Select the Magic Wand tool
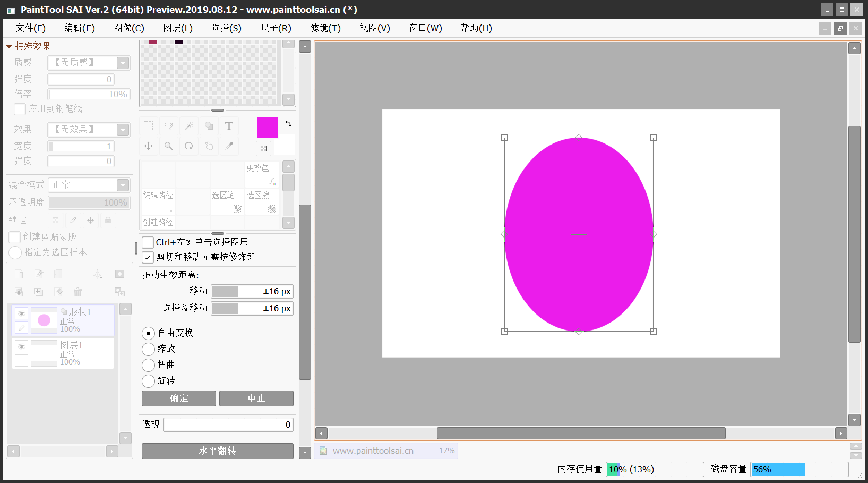Screen dimensions: 868x483 (188, 126)
